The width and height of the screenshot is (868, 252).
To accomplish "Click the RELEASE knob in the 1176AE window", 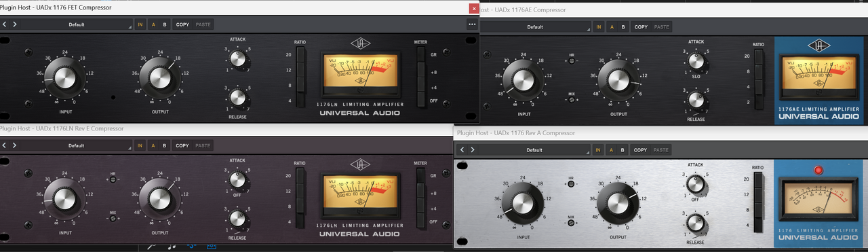I will [696, 101].
